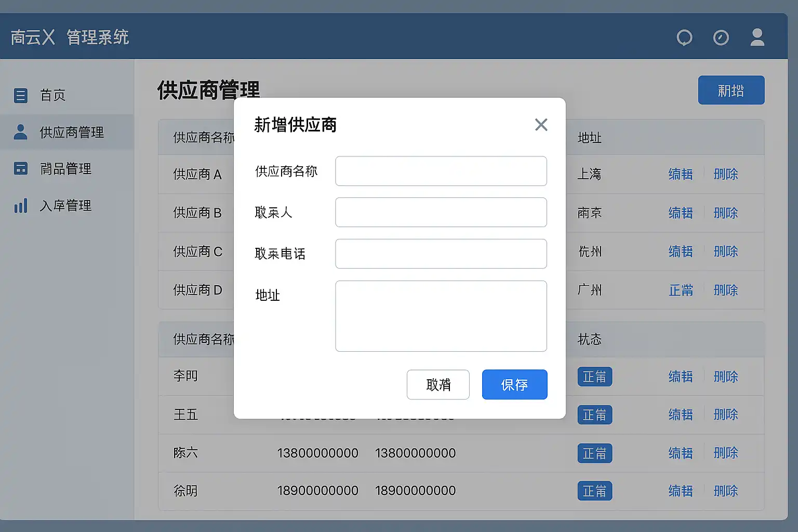The image size is (798, 532).
Task: Close the 新增供应商 dialog with the X
Action: tap(541, 125)
